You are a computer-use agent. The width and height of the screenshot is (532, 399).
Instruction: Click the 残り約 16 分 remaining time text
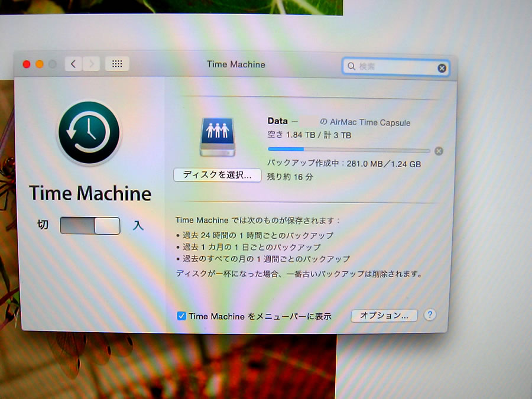tap(290, 177)
